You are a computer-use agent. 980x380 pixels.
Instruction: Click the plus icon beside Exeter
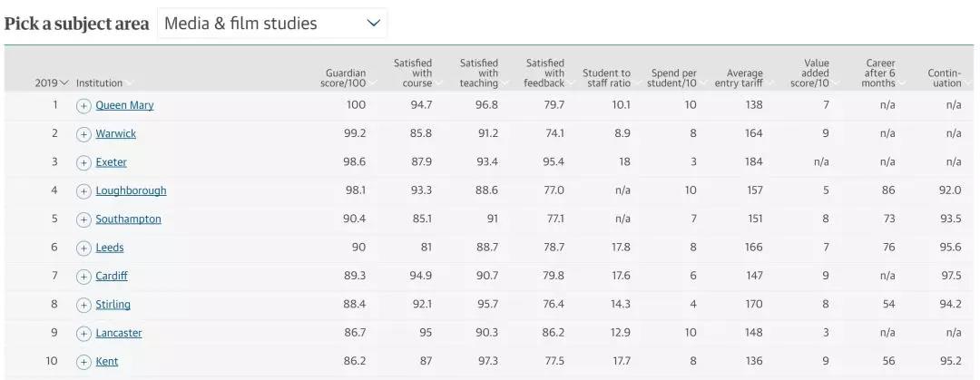(83, 162)
